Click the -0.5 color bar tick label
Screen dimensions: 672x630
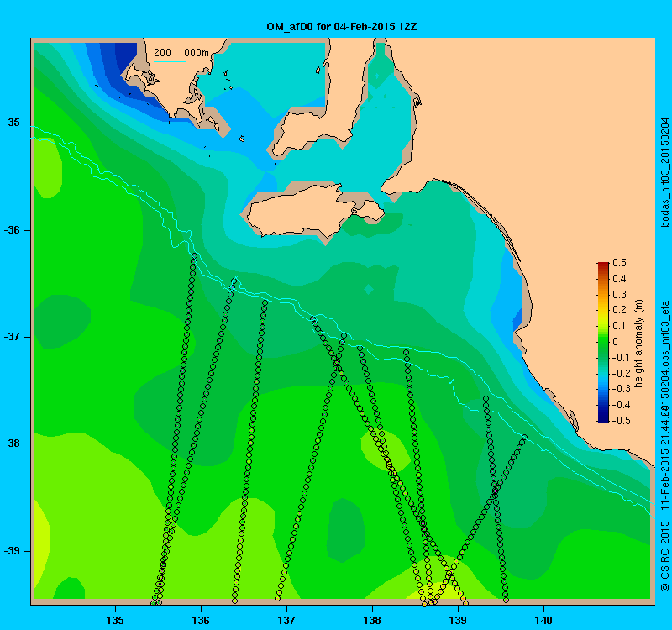coord(621,421)
